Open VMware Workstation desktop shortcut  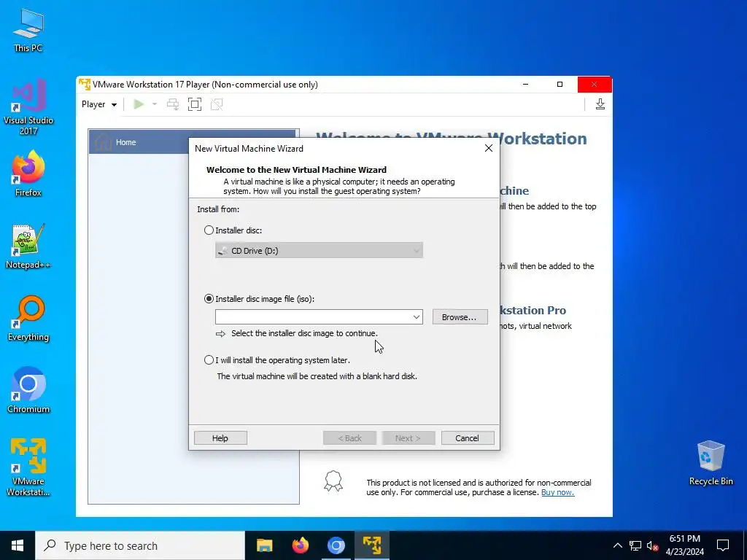coord(28,467)
